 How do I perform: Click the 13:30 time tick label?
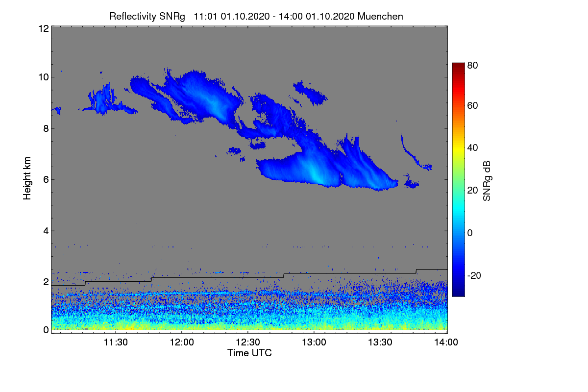[x=380, y=343]
